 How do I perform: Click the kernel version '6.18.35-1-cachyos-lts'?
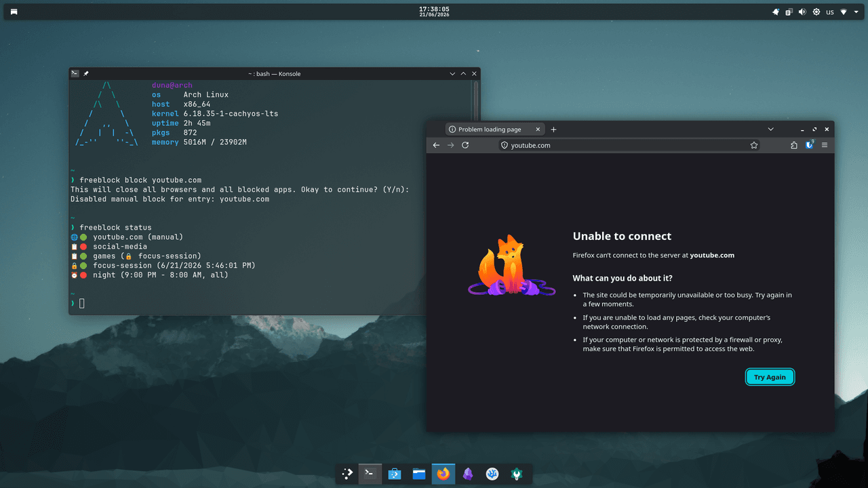[x=231, y=114]
